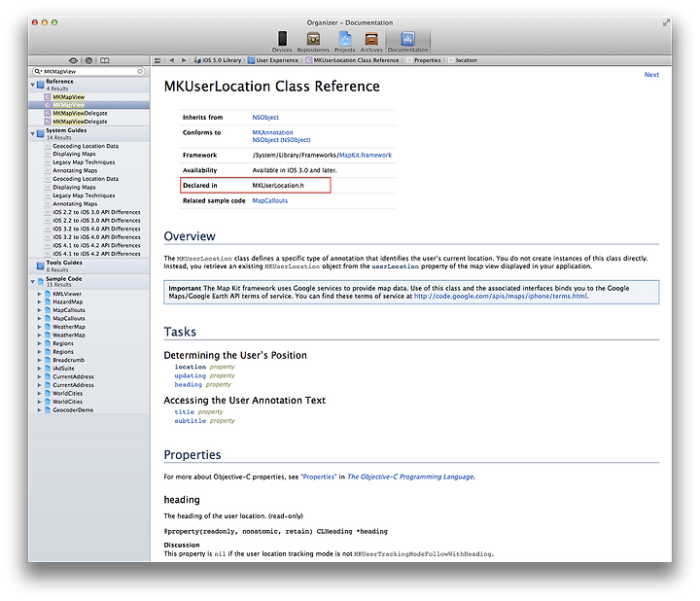Clear the MKMapView search field

click(x=140, y=71)
